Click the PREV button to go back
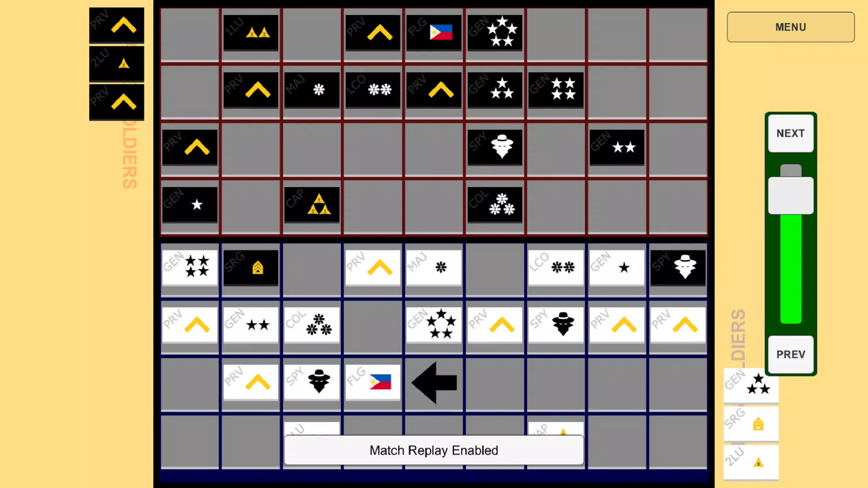Viewport: 868px width, 488px height. 791,353
